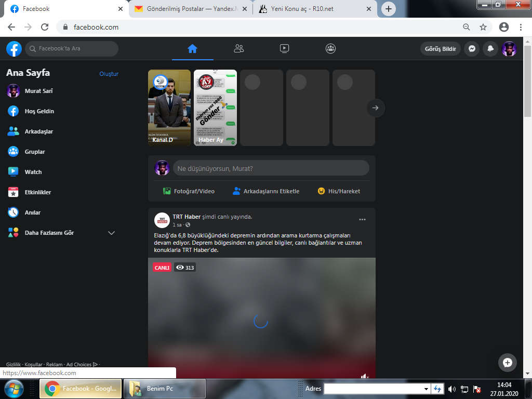
Task: Open the Watch tab icon in header
Action: pos(284,49)
